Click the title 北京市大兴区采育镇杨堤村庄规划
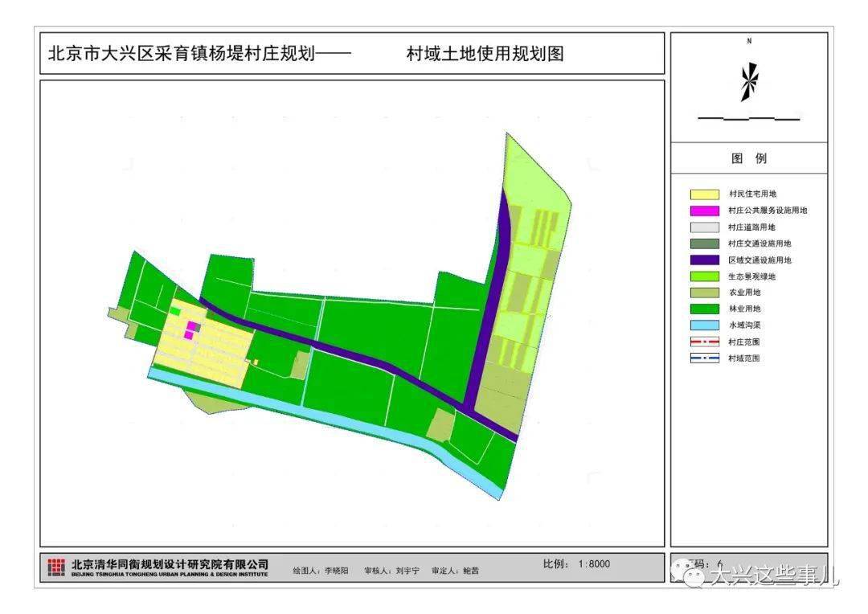This screenshot has height=614, width=868. click(x=181, y=54)
